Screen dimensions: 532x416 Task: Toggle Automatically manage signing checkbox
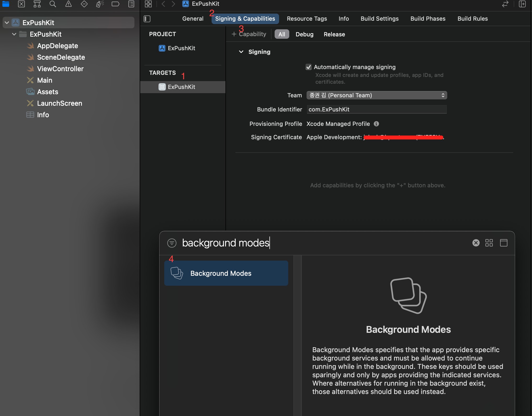pos(309,67)
